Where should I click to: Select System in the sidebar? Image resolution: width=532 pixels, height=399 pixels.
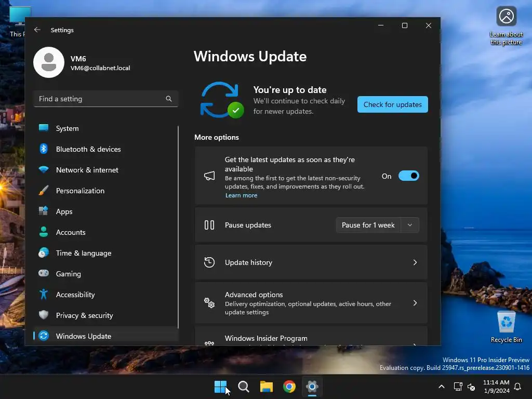[x=106, y=128]
